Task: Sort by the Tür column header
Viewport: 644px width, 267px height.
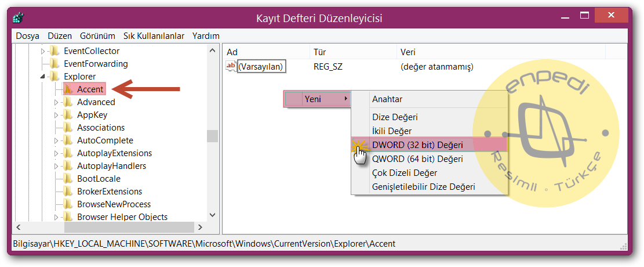Action: [353, 52]
